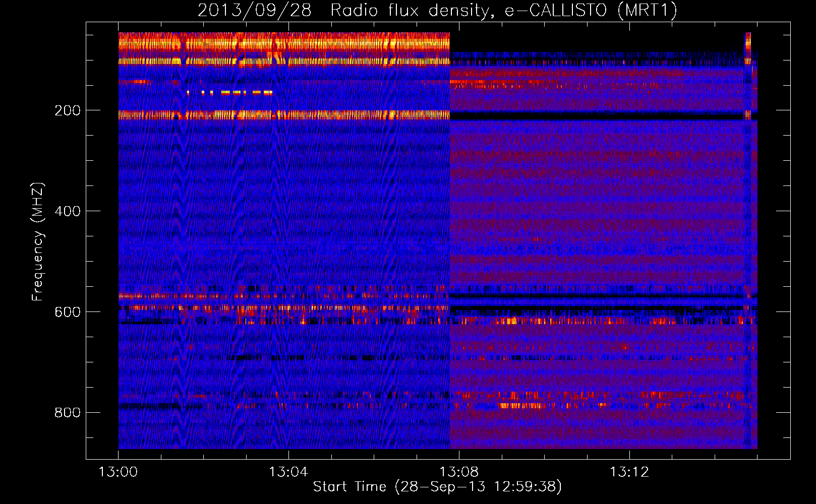Click the '400' frequency tick label
Image resolution: width=816 pixels, height=504 pixels.
[x=68, y=211]
